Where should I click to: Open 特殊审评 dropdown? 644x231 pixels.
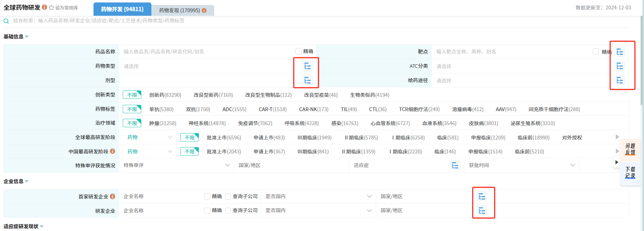(x=176, y=165)
